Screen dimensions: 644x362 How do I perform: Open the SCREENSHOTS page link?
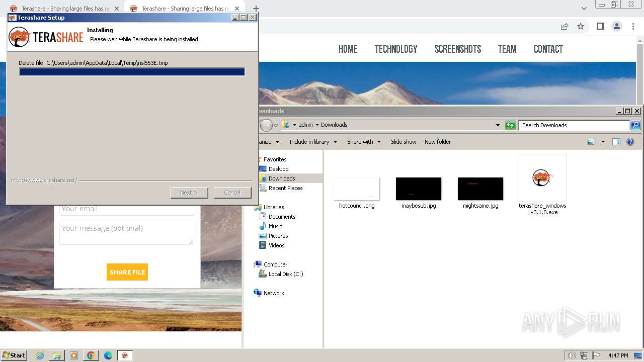coord(458,49)
